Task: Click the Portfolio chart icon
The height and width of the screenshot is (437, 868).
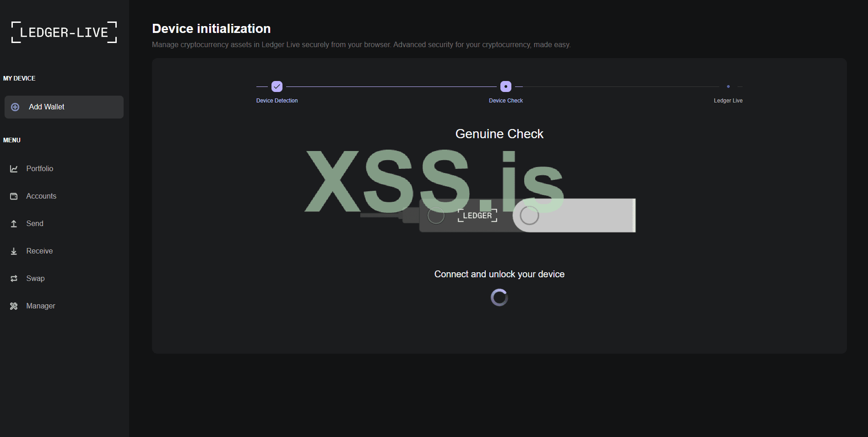Action: (x=14, y=169)
